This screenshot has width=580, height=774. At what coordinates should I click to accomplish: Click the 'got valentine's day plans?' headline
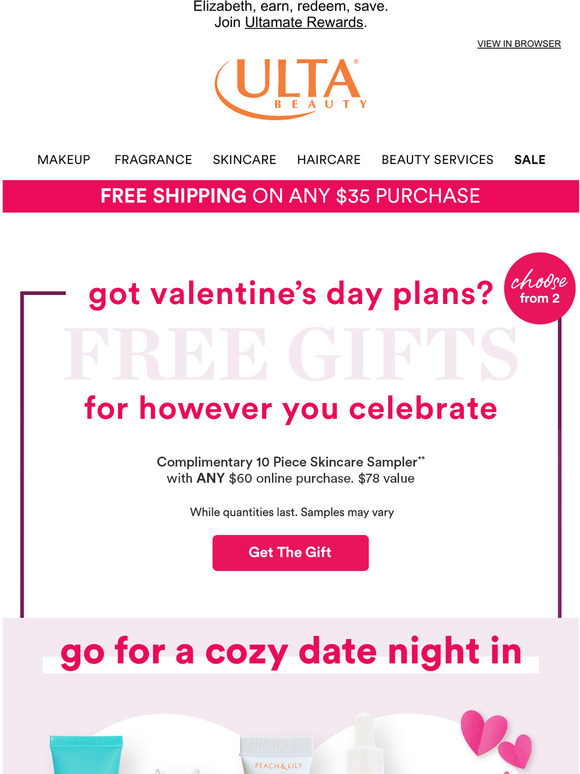[291, 295]
